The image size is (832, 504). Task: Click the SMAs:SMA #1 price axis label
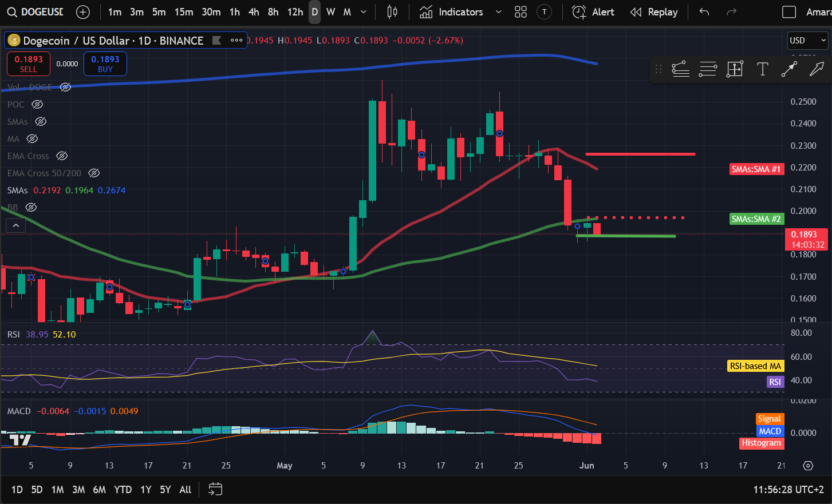(x=756, y=169)
